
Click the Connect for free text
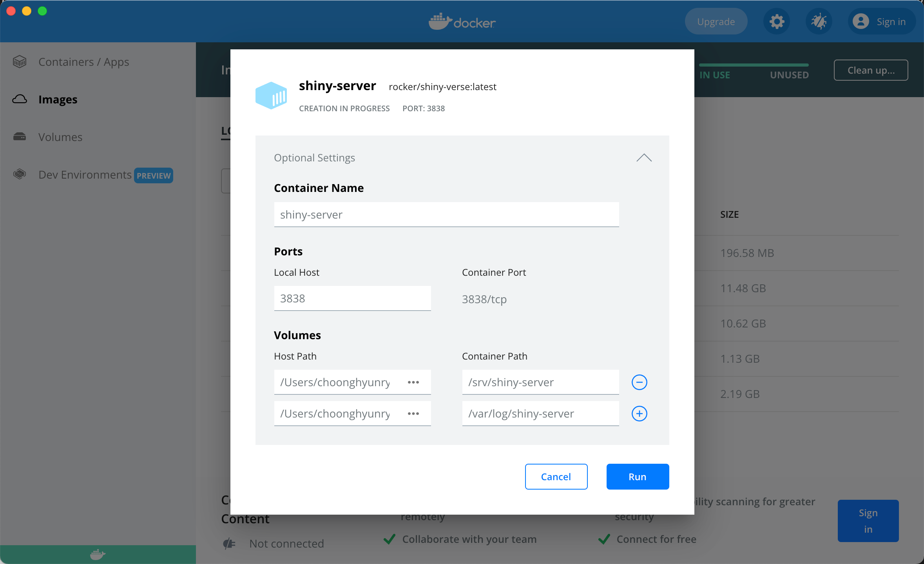pos(656,539)
